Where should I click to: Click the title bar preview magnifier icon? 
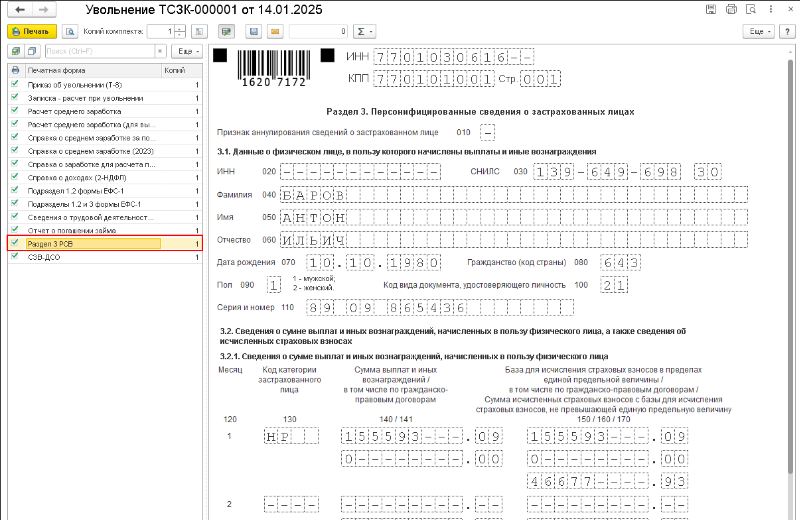pos(751,9)
